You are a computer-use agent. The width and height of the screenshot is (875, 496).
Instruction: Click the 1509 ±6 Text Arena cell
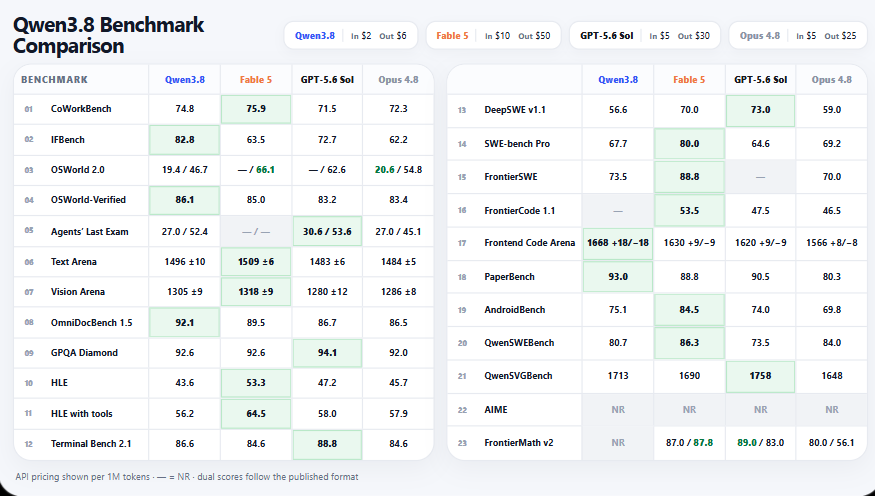point(256,262)
